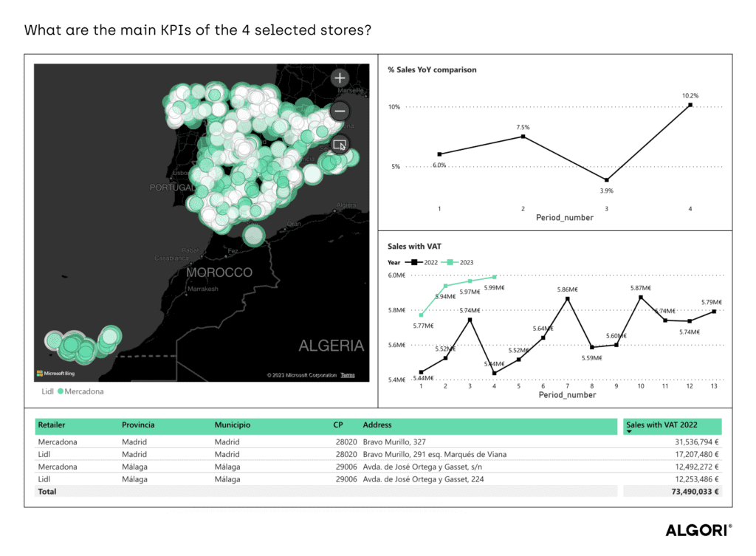Click the 5.59M€ point at period 8
The width and height of the screenshot is (756, 556).
592,347
